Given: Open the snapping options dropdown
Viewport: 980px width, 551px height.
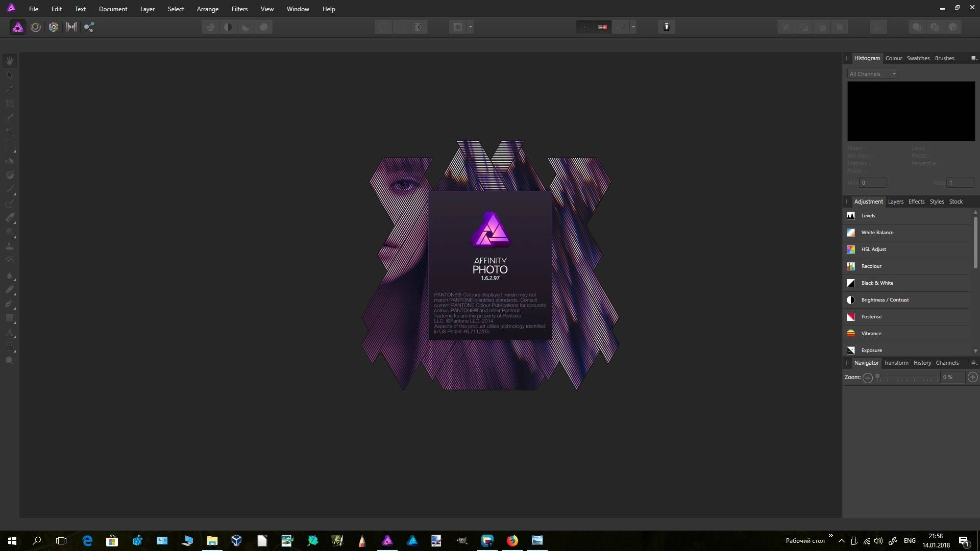Looking at the screenshot, I should (x=633, y=27).
